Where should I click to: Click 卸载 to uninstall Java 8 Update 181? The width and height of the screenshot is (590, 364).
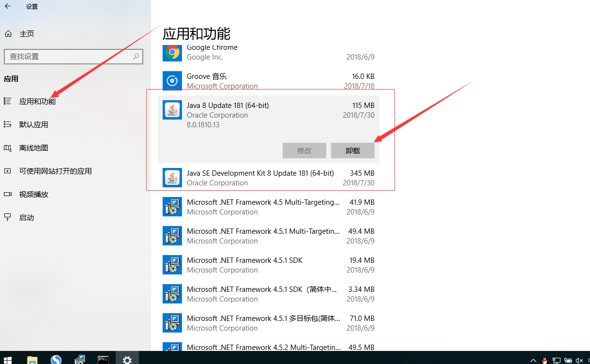[x=353, y=151]
